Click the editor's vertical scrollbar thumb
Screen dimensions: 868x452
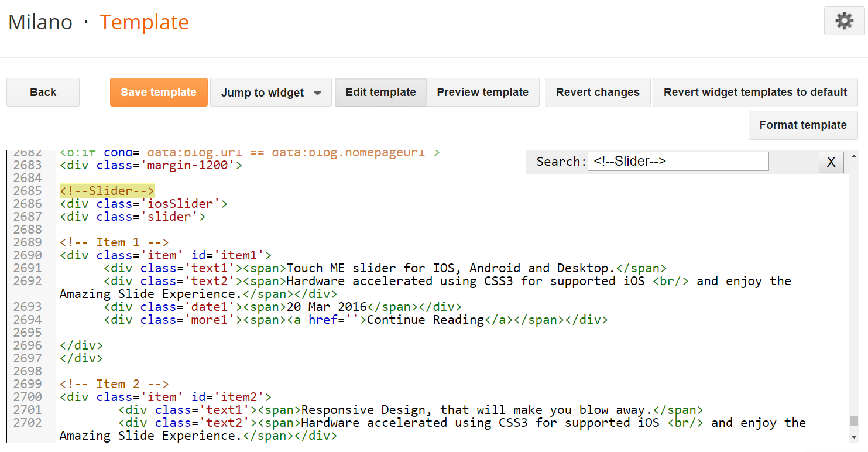tap(854, 421)
